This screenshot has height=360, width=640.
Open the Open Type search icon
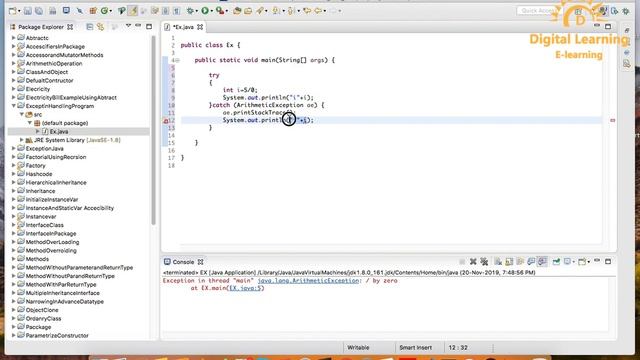237,11
